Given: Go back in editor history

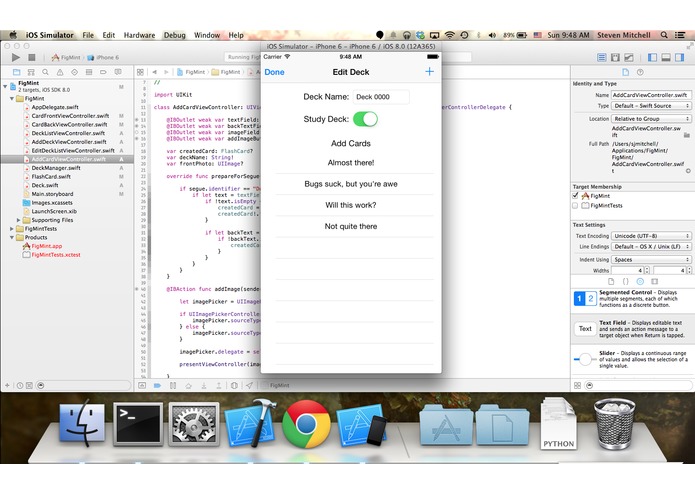Looking at the screenshot, I should (155, 72).
